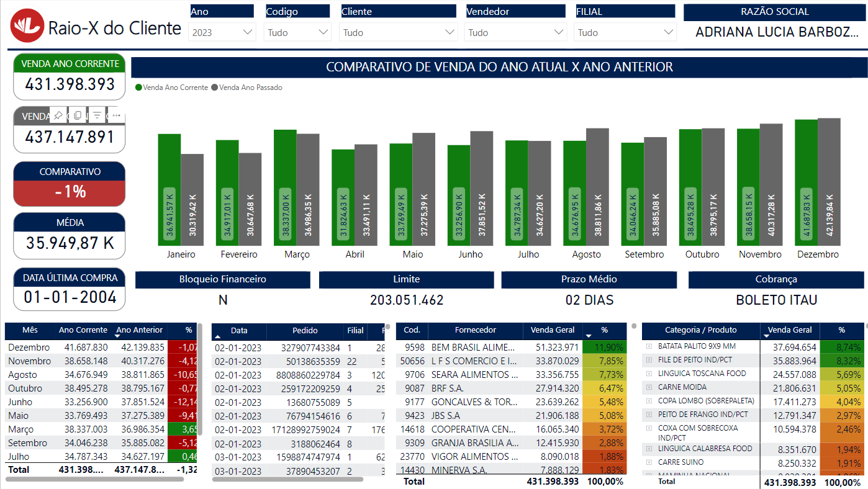Sort by Ano Corrente column header
Image resolution: width=868 pixels, height=489 pixels.
(83, 330)
